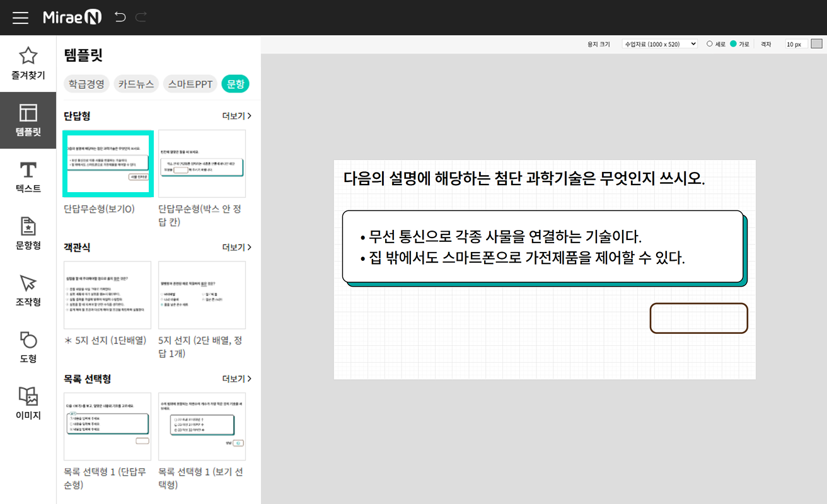Screen dimensions: 827x504
Task: Select the 텍스트 text tool
Action: tap(28, 177)
